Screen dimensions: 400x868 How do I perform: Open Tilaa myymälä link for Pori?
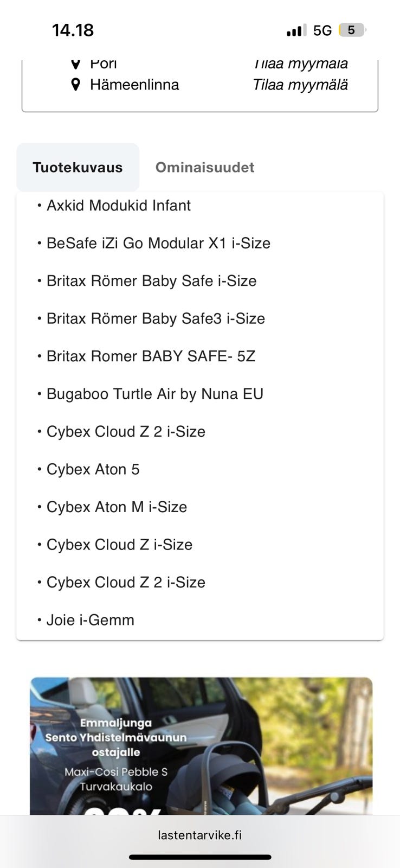coord(300,64)
